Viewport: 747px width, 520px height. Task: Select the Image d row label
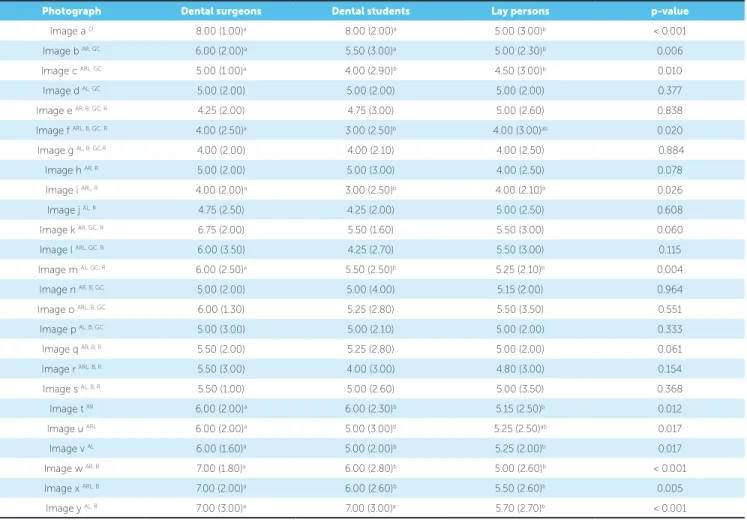(x=71, y=90)
